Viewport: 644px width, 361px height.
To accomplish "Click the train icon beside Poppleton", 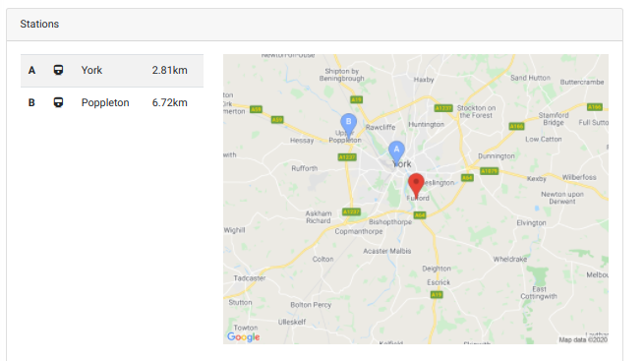I will (x=58, y=102).
